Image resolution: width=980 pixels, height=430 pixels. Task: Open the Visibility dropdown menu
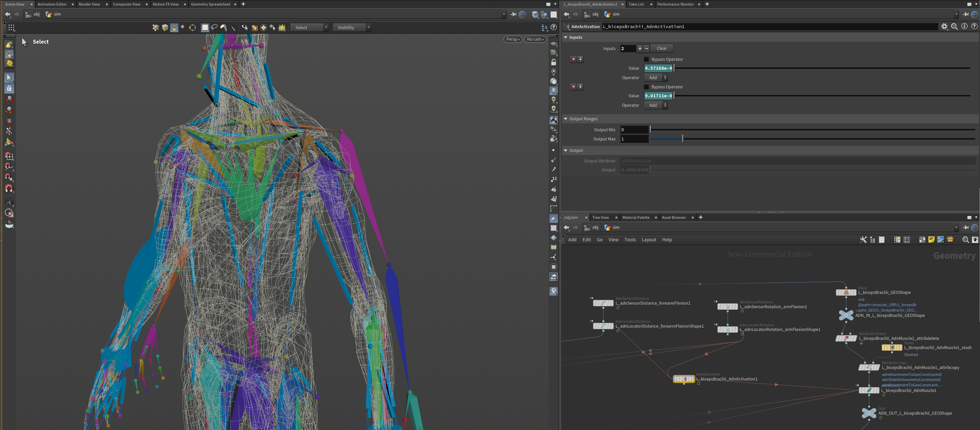pos(352,27)
